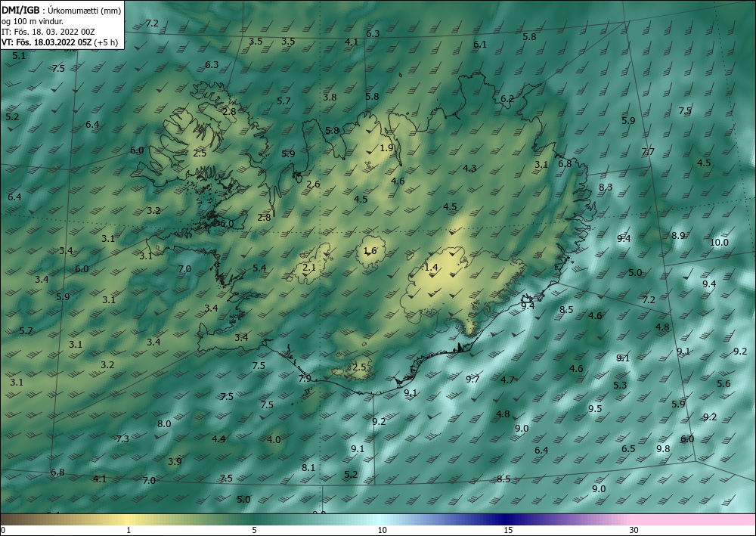The height and width of the screenshot is (536, 756).
Task: Click the color scale label 30
Action: pyautogui.click(x=634, y=530)
